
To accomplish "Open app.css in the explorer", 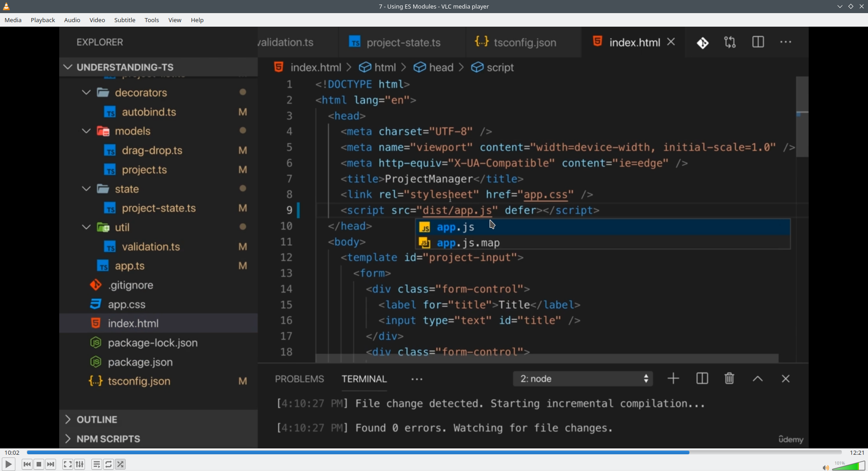I will pyautogui.click(x=158, y=305).
